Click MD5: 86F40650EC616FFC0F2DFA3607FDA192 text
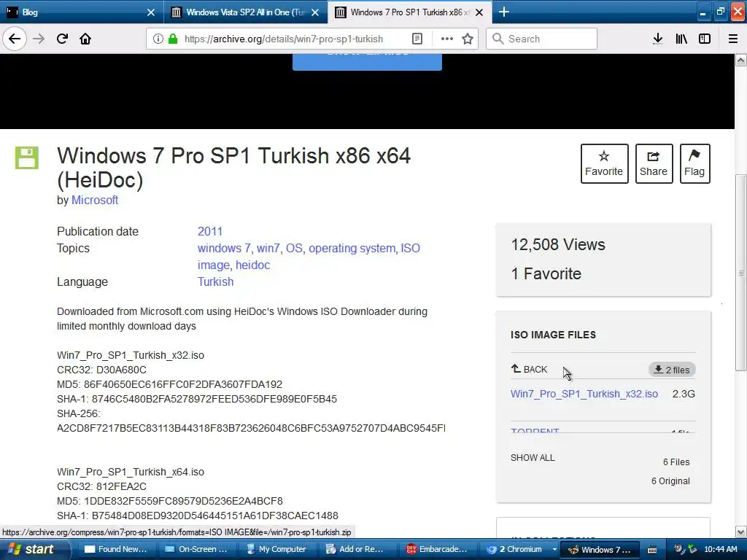The image size is (747, 560). [x=169, y=384]
